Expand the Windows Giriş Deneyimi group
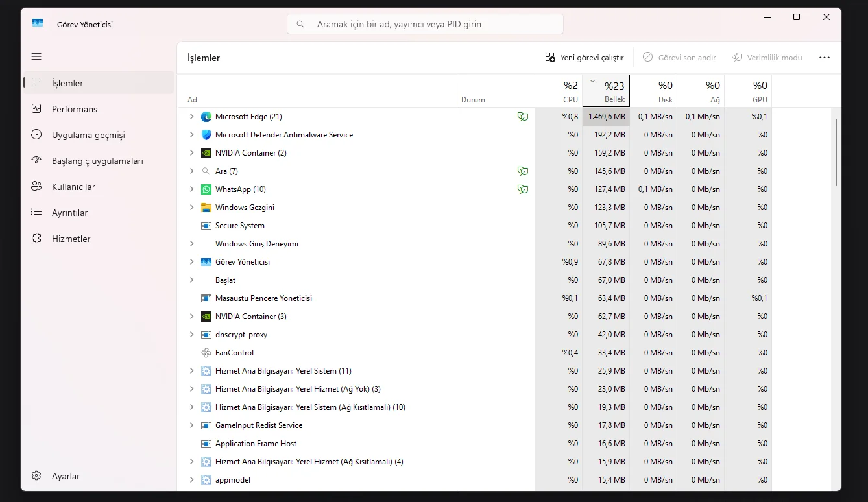This screenshot has height=502, width=868. point(191,244)
